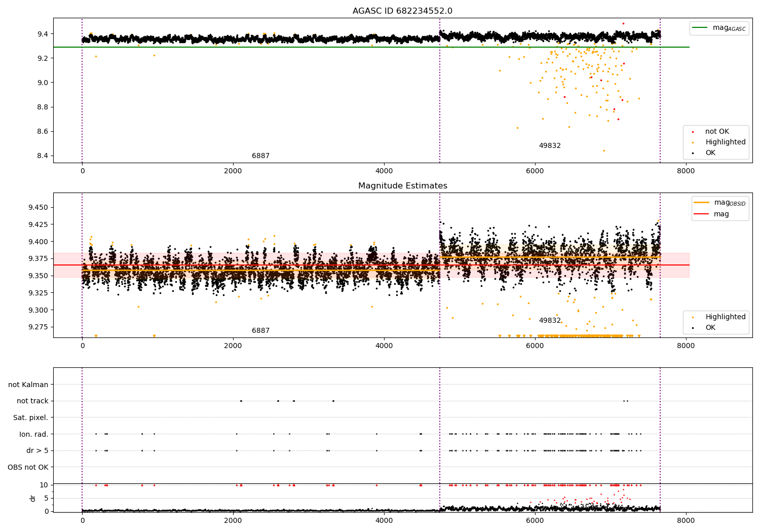Click the 10 tick on dr axis
760x532 pixels.
point(44,485)
